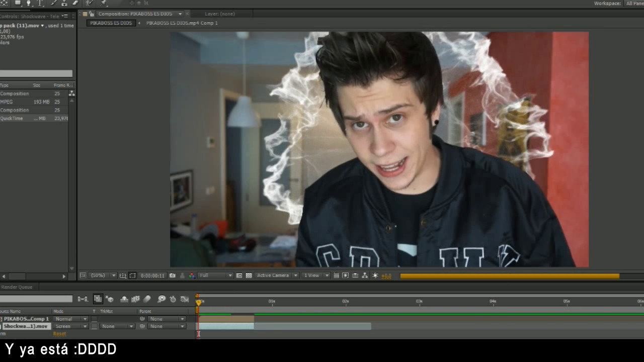The image size is (644, 362).
Task: Switch to the Render Queue tab
Action: click(17, 287)
